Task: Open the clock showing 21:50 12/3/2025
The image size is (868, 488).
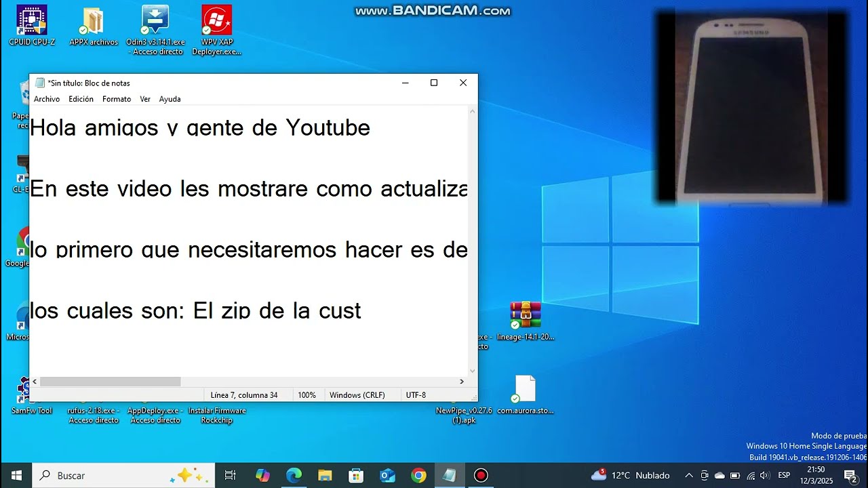Action: pos(816,475)
